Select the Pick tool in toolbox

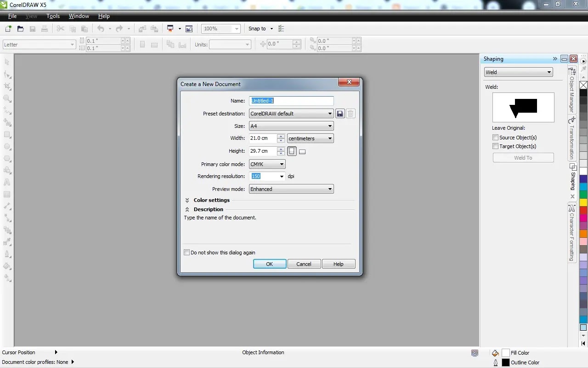click(7, 62)
